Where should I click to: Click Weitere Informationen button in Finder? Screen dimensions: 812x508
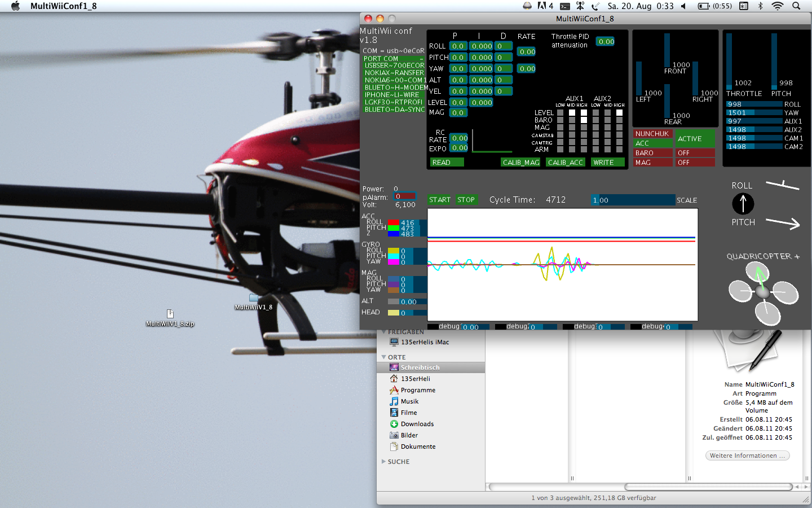click(x=748, y=456)
